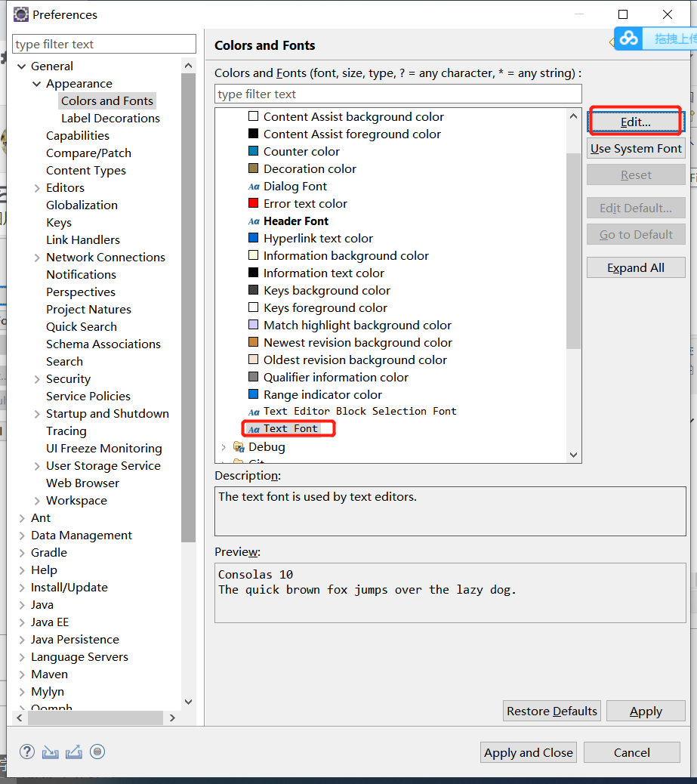
Task: Select Keys background color entry
Action: pyautogui.click(x=327, y=290)
